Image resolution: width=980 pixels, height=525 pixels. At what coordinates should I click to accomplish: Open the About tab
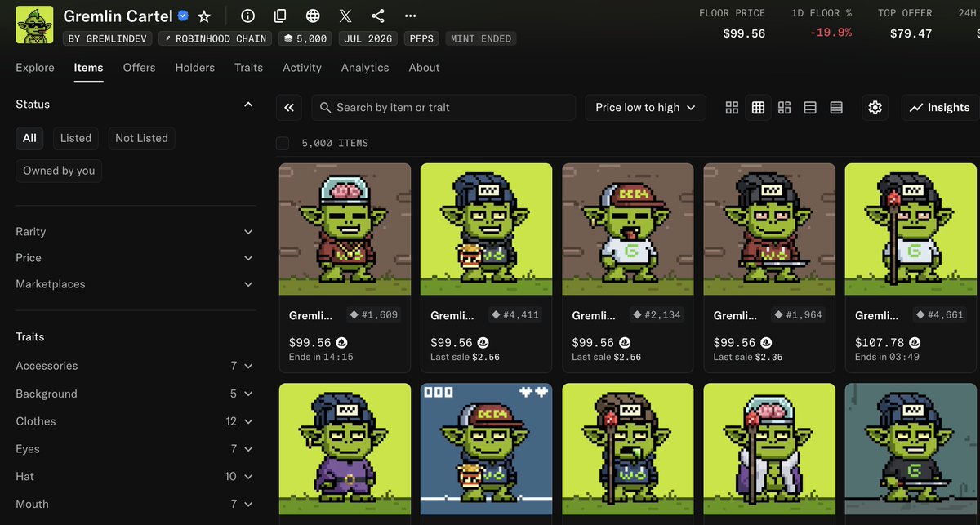[x=424, y=68]
